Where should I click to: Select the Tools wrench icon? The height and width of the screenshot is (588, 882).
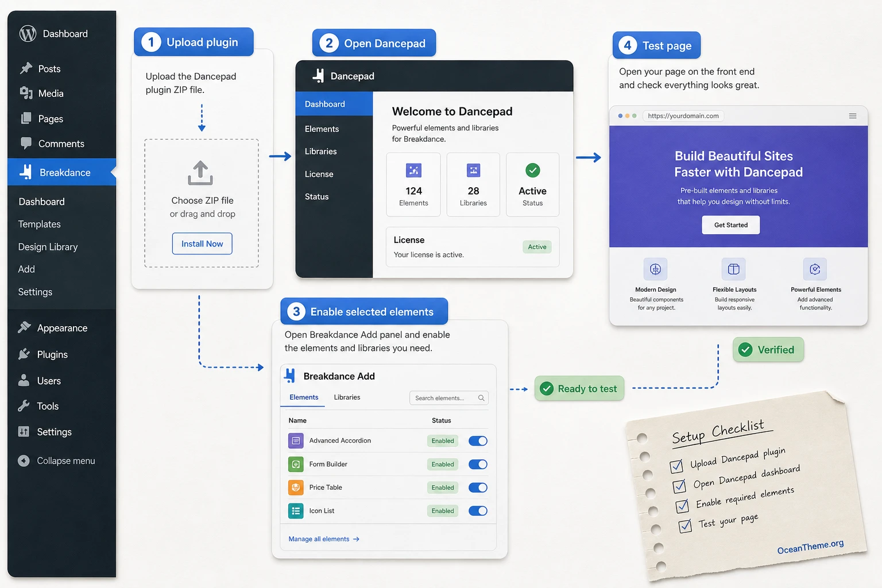pyautogui.click(x=24, y=405)
